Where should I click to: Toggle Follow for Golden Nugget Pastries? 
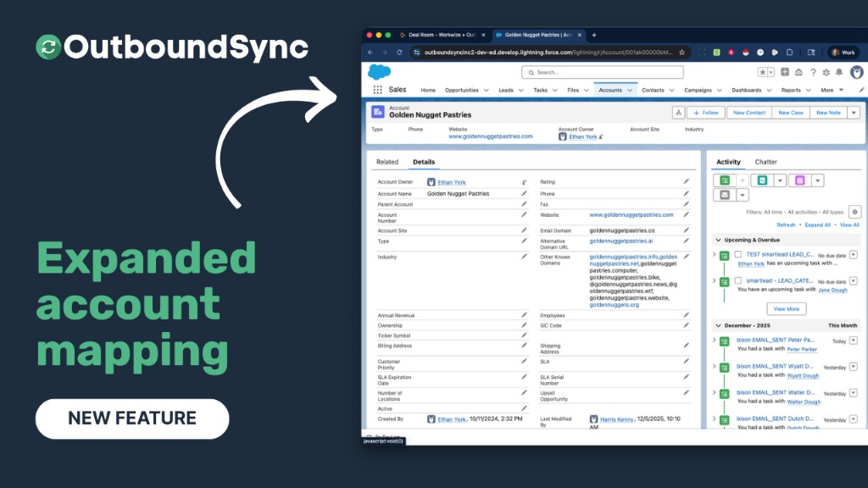click(706, 112)
